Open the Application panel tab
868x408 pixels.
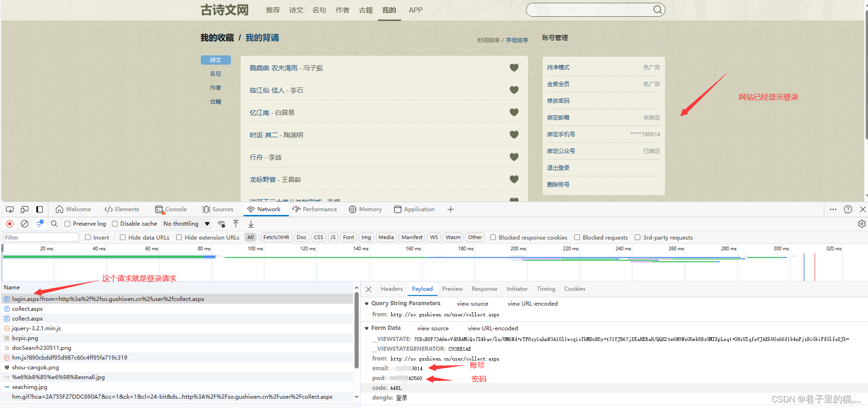pos(414,209)
